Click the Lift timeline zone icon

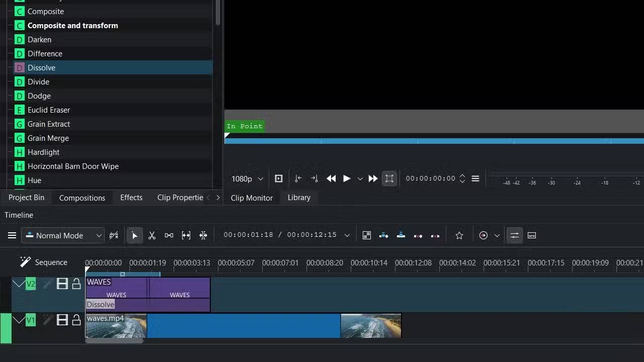pos(435,235)
